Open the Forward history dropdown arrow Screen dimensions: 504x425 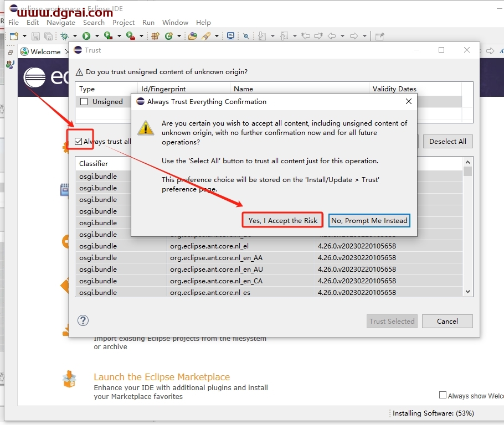pyautogui.click(x=364, y=36)
